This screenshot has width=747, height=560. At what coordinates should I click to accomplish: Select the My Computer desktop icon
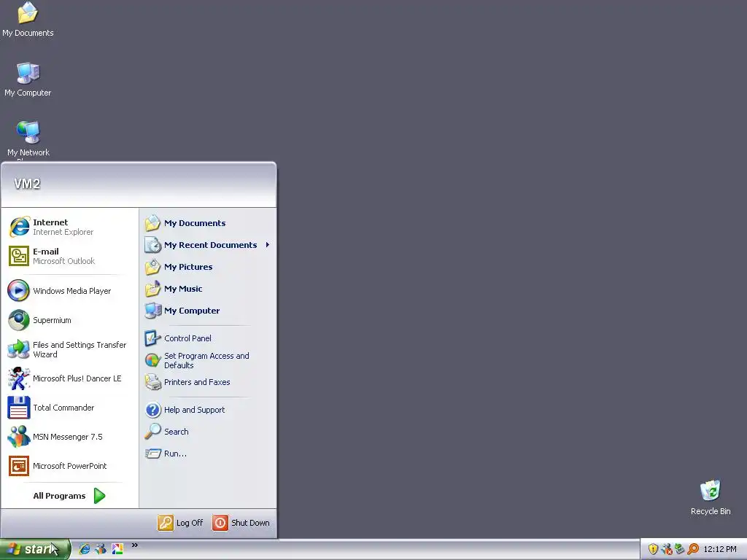28,79
